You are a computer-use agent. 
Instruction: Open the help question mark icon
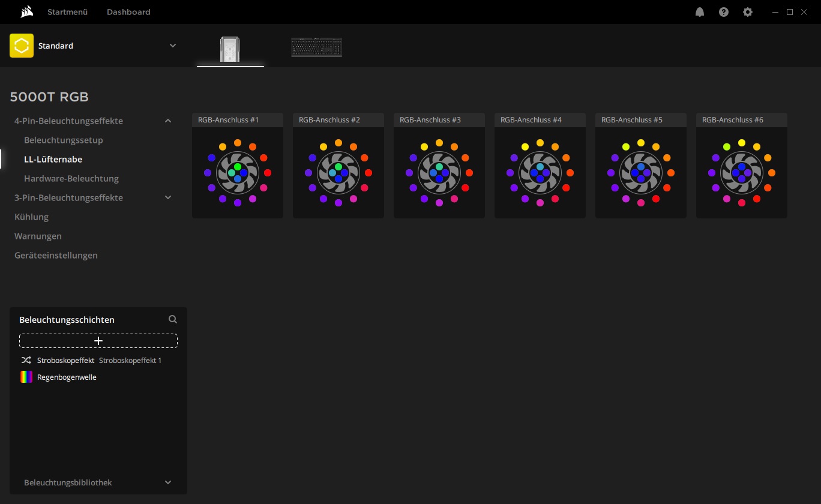[724, 12]
